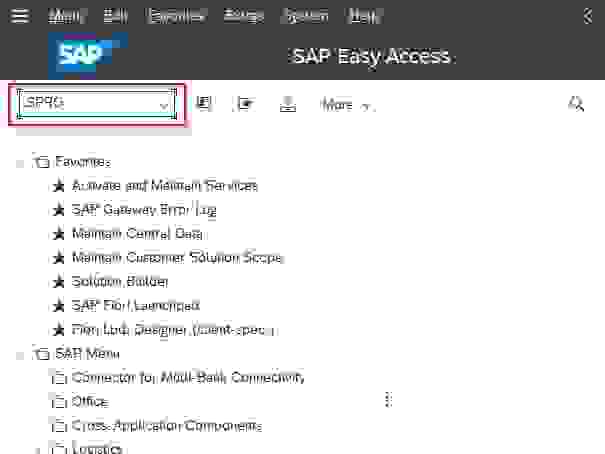Expand the More toolbar dropdown

pyautogui.click(x=346, y=105)
